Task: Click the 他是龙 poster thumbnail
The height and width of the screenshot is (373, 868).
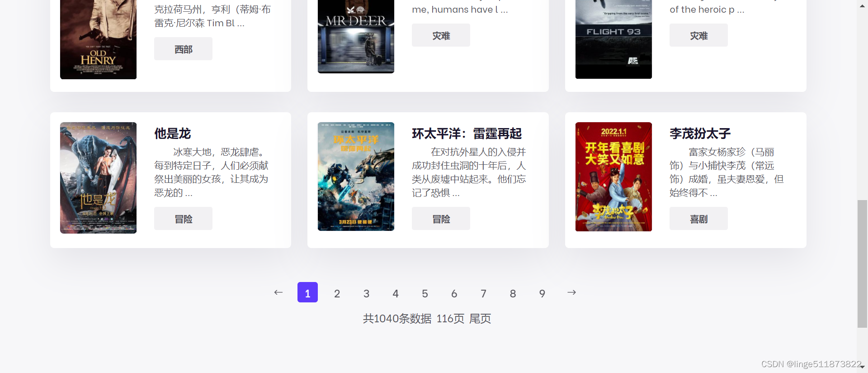Action: [98, 178]
